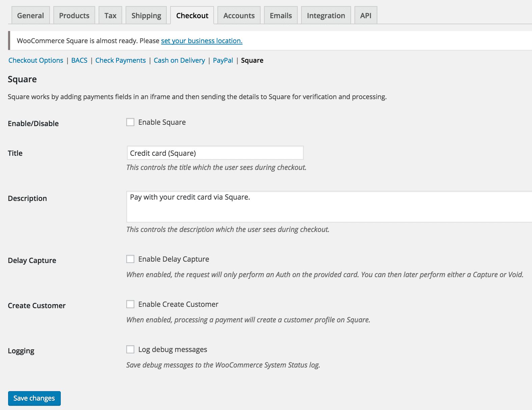Click the Description row label
532x410 pixels.
[27, 199]
